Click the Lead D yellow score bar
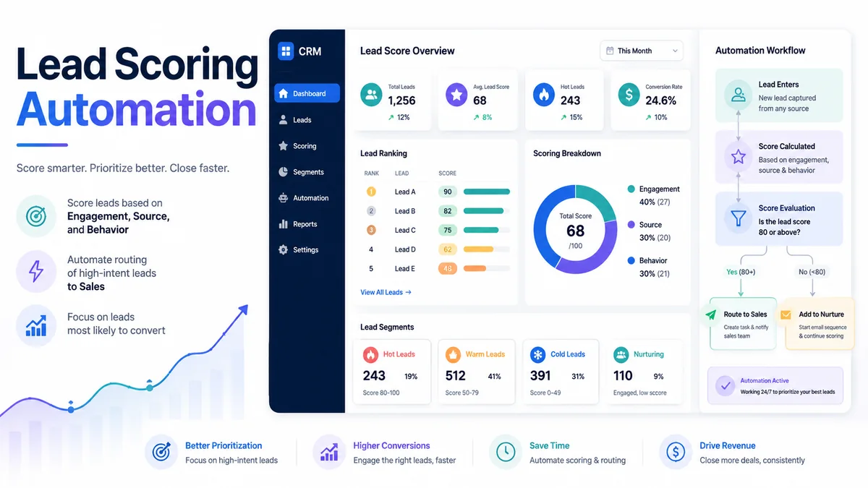Viewport: 868px width, 488px height. coord(477,249)
